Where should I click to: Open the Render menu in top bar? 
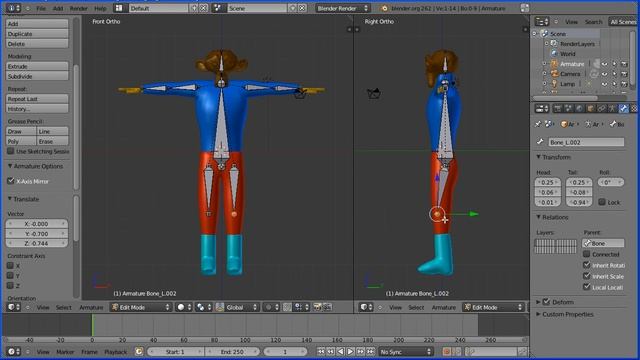78,8
